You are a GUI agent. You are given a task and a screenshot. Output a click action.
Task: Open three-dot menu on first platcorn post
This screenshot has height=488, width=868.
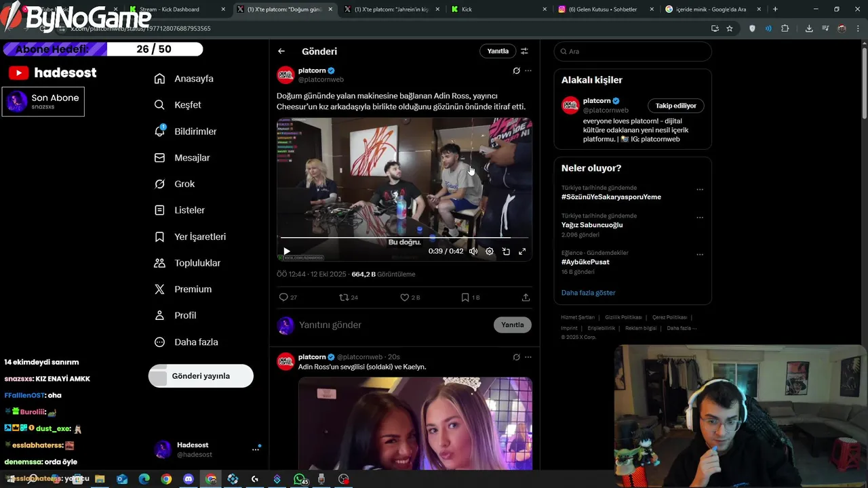528,70
